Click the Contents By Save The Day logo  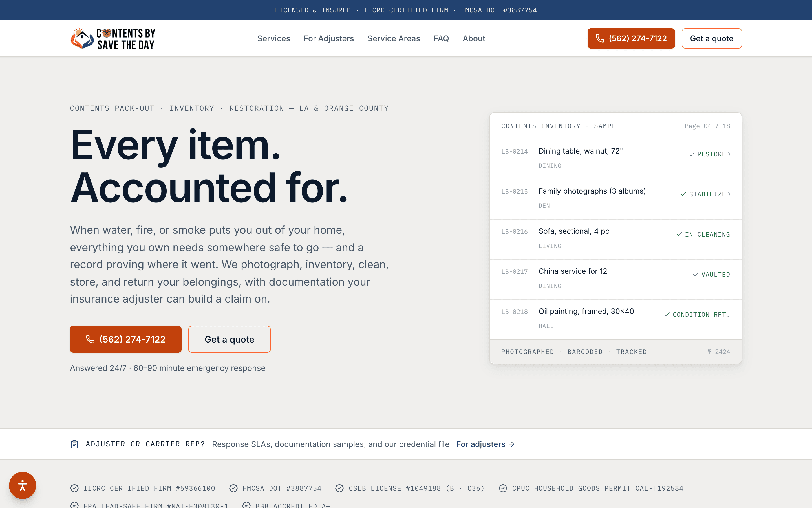113,39
